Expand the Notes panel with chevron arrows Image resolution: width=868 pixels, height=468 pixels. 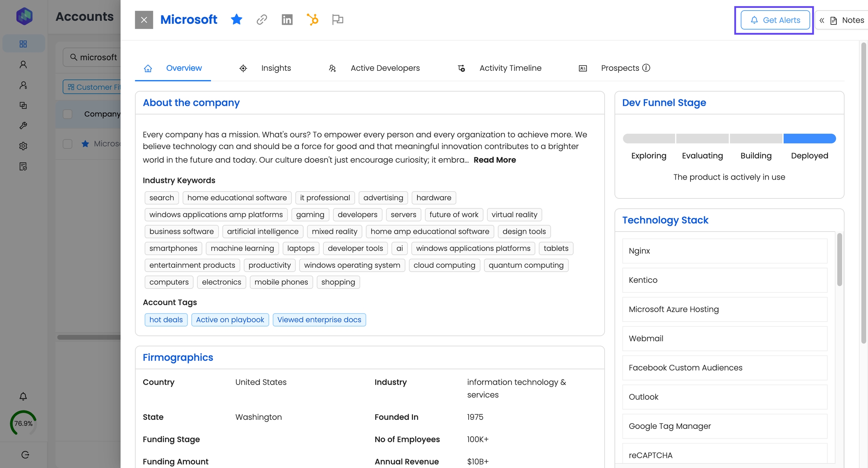[x=822, y=20]
